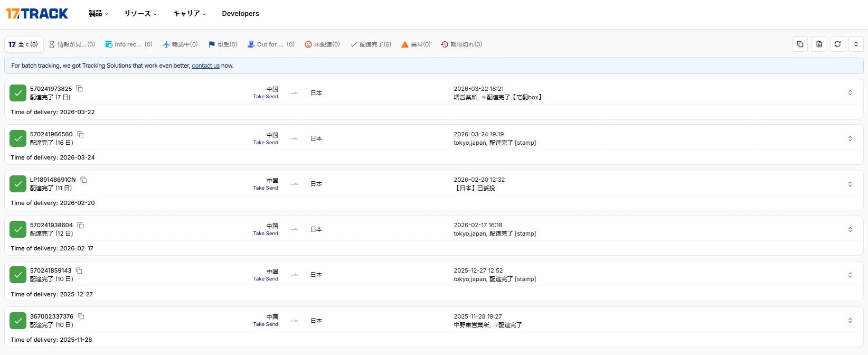Open the 製品 dropdown menu

(98, 14)
